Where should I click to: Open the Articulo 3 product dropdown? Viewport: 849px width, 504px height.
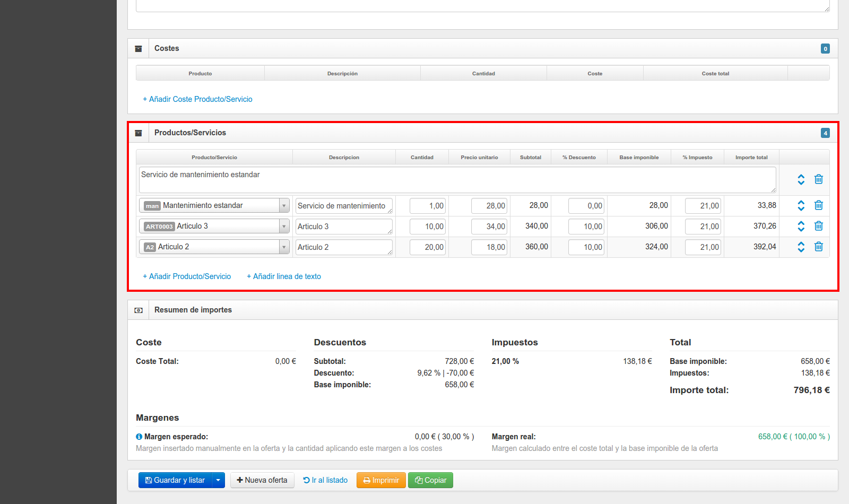pyautogui.click(x=284, y=227)
